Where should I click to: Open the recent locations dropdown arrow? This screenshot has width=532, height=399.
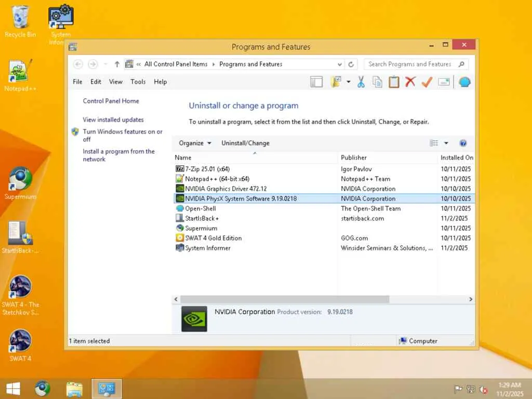coord(105,64)
